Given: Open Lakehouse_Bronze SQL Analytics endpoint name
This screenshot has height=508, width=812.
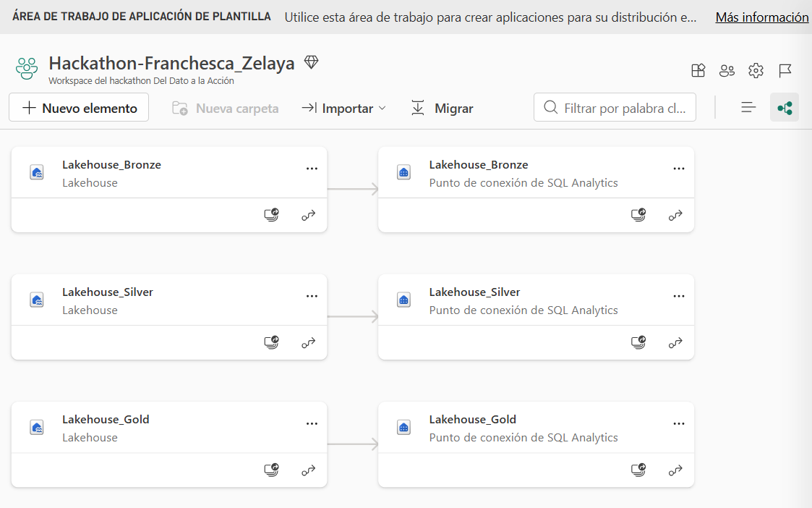Looking at the screenshot, I should point(479,165).
